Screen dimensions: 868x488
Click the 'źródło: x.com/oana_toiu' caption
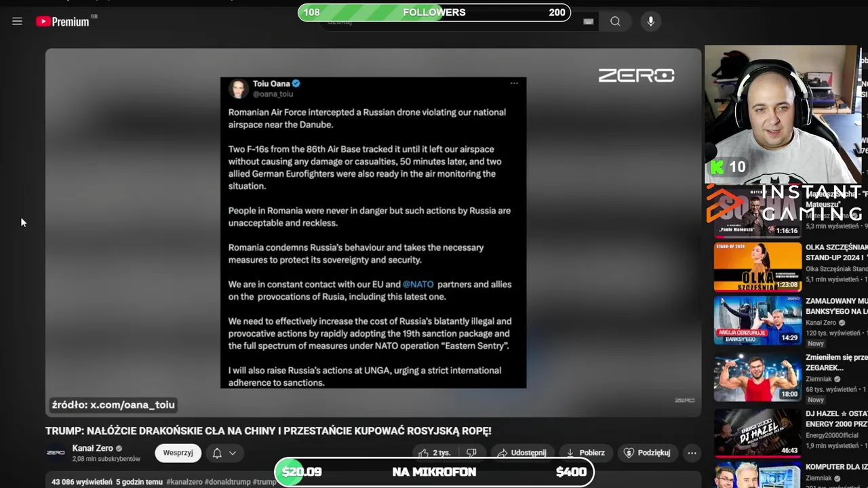pos(113,405)
